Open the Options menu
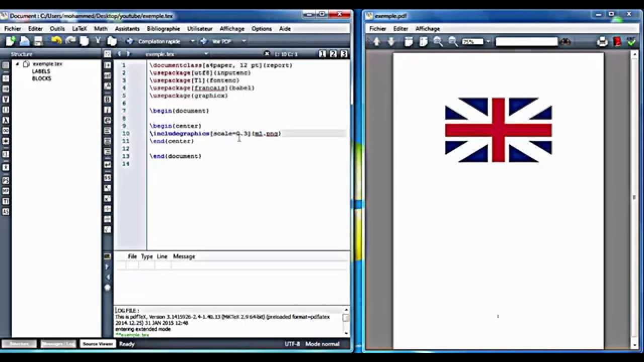Image resolution: width=644 pixels, height=362 pixels. pos(262,29)
